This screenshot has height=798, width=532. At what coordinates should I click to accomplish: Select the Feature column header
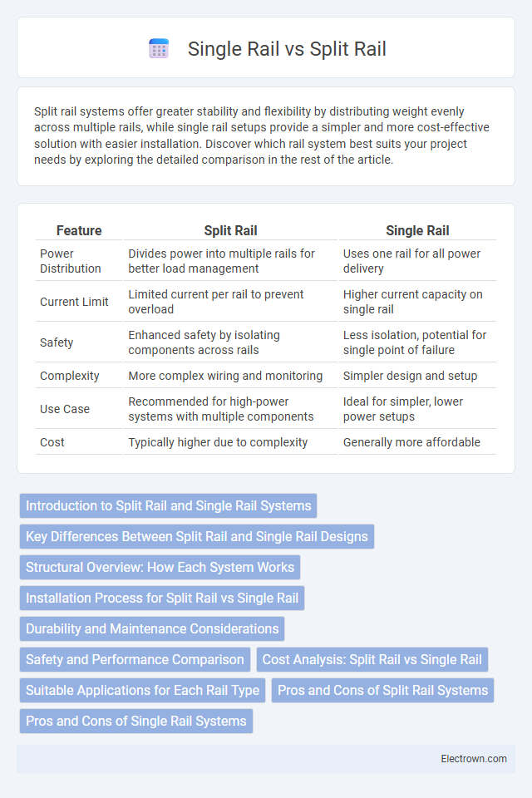tap(79, 230)
